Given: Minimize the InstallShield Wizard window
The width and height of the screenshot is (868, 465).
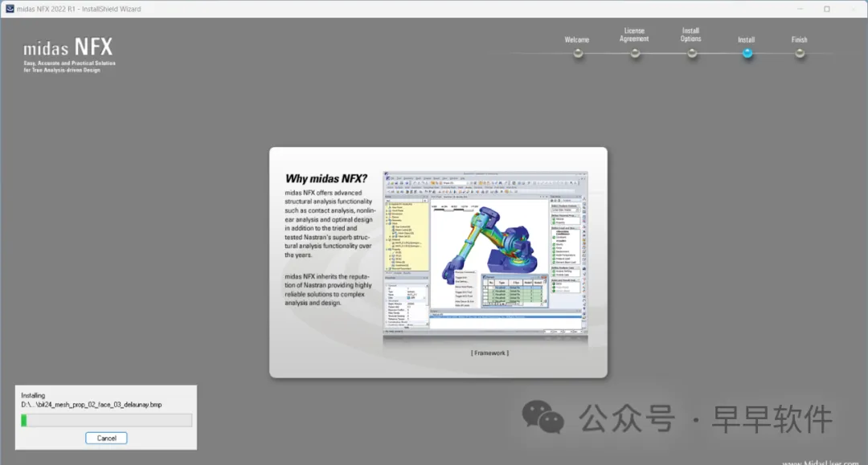Looking at the screenshot, I should tap(800, 9).
